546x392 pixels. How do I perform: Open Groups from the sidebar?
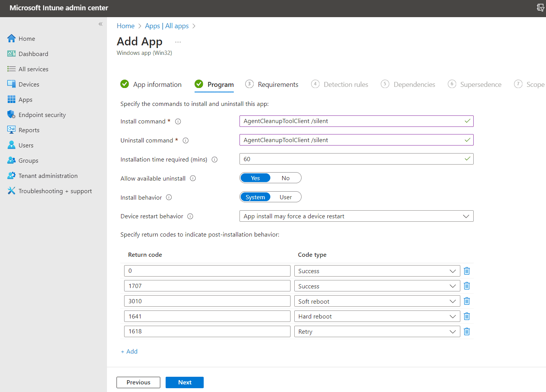(27, 160)
